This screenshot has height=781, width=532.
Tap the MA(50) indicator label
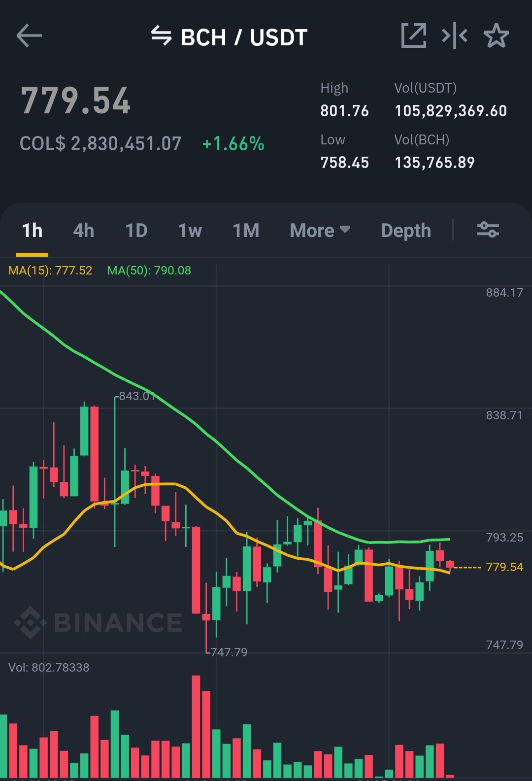149,271
